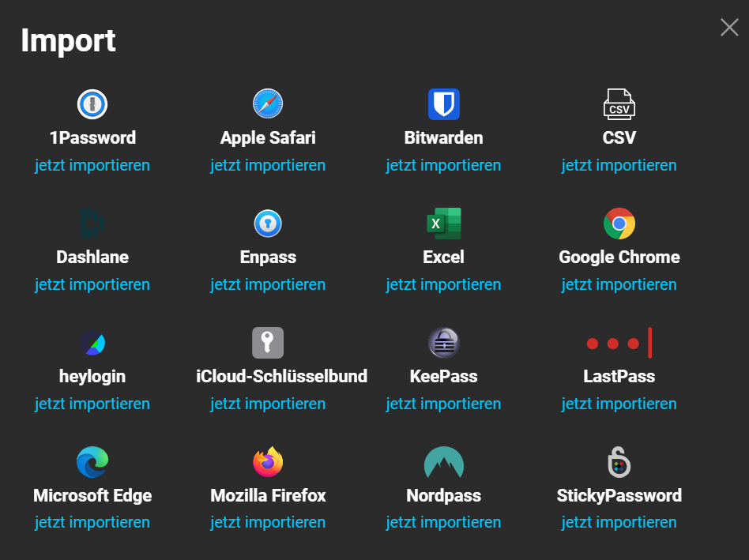Select the Bitwarden shield icon

point(443,104)
